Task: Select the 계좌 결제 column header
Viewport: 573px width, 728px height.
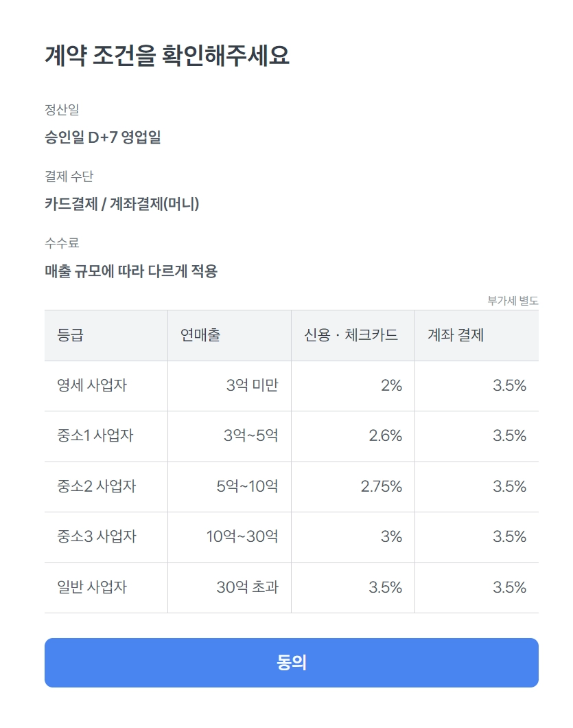Action: 456,335
